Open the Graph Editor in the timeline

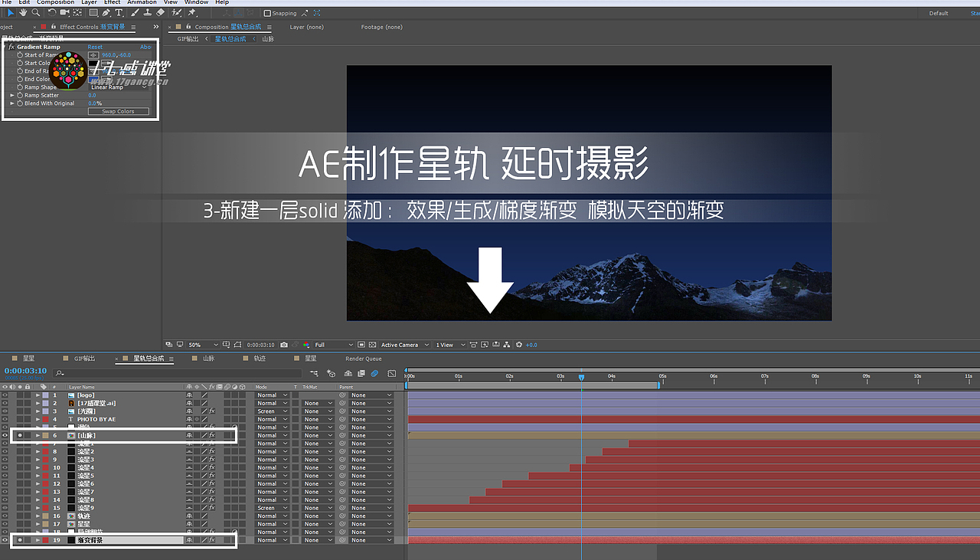[x=391, y=373]
